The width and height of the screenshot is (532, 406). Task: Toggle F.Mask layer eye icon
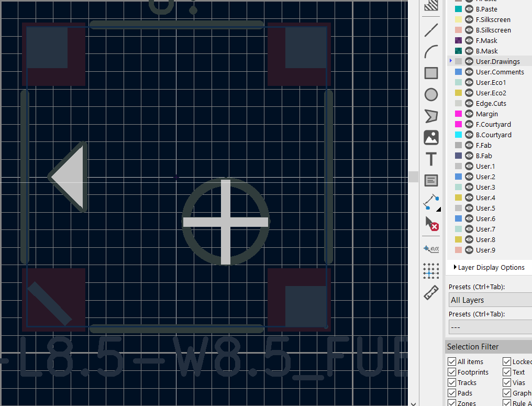pyautogui.click(x=469, y=41)
